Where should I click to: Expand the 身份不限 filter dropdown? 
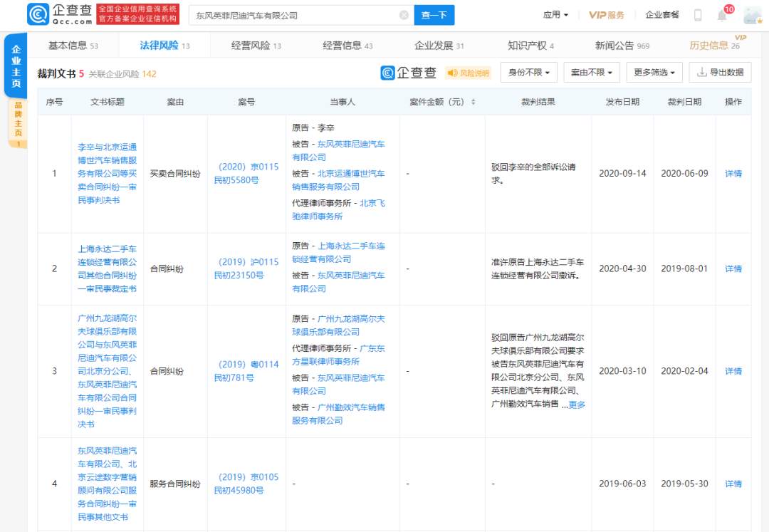pos(528,73)
